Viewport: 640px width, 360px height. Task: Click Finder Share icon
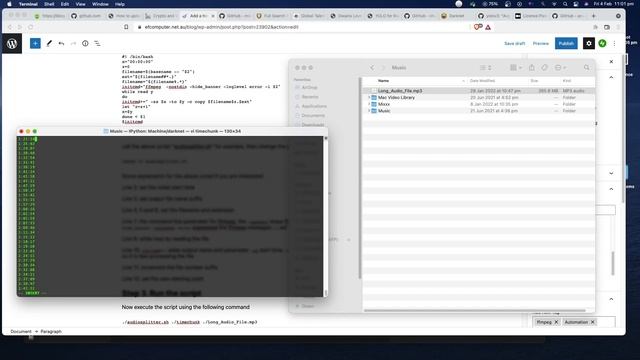[x=531, y=68]
